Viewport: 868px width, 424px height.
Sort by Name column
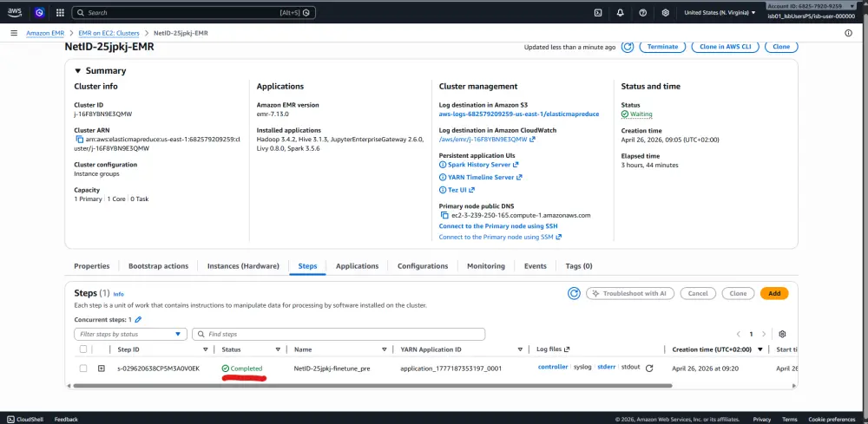pyautogui.click(x=385, y=349)
